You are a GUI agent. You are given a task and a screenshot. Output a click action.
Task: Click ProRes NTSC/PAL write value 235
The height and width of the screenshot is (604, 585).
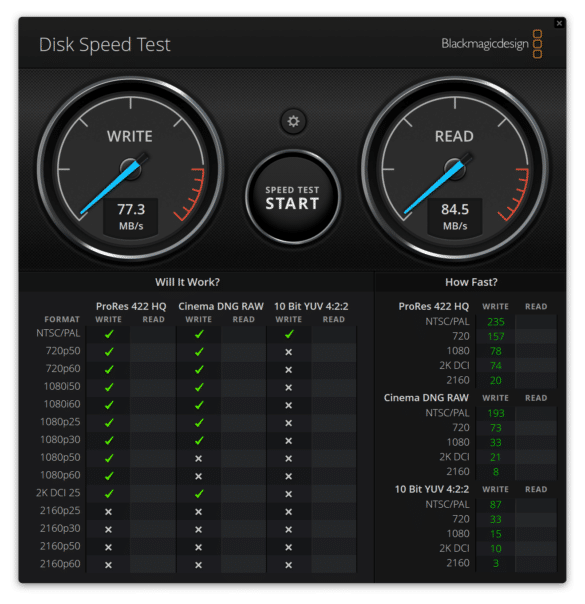496,322
